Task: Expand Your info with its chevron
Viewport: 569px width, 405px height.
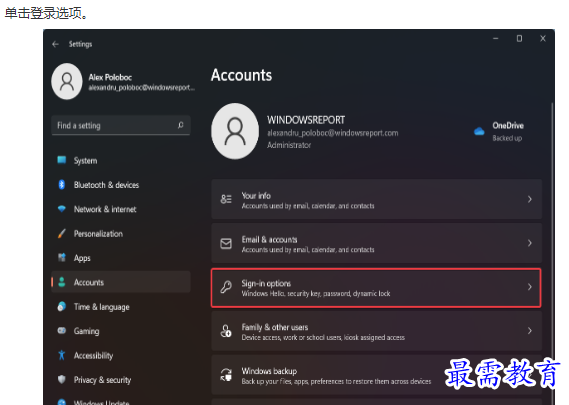Action: tap(530, 199)
